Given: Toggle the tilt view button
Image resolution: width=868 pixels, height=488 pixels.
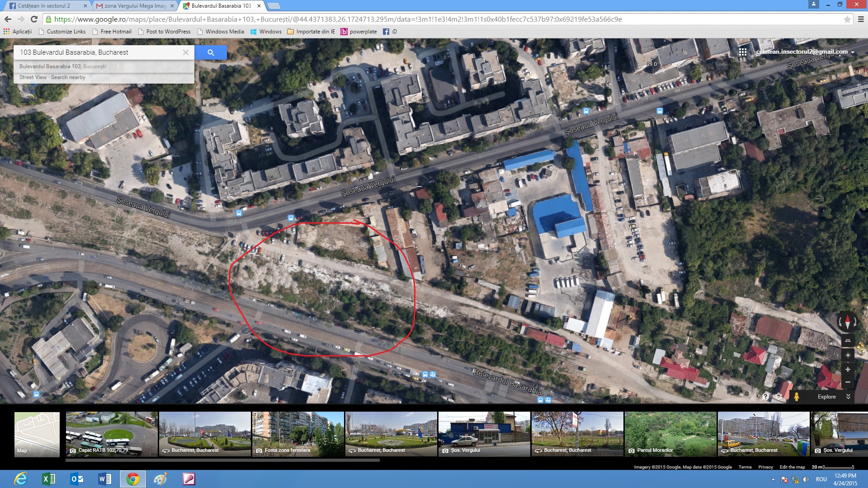Looking at the screenshot, I should click(x=848, y=341).
